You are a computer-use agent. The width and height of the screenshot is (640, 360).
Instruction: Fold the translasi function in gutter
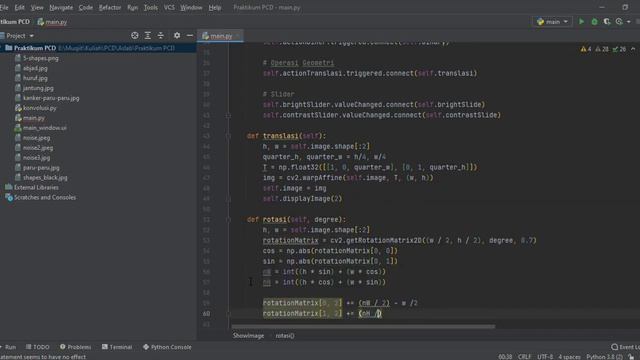tap(228, 136)
